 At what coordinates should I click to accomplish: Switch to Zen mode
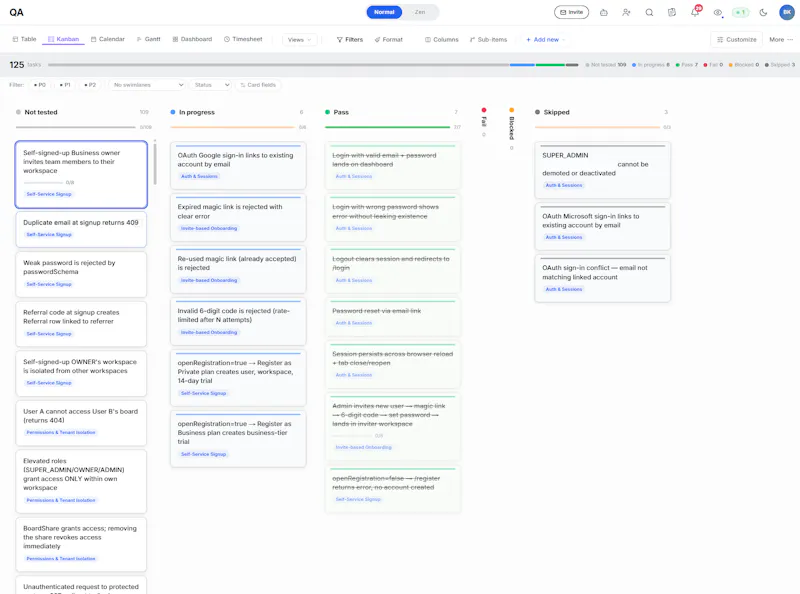(x=420, y=12)
